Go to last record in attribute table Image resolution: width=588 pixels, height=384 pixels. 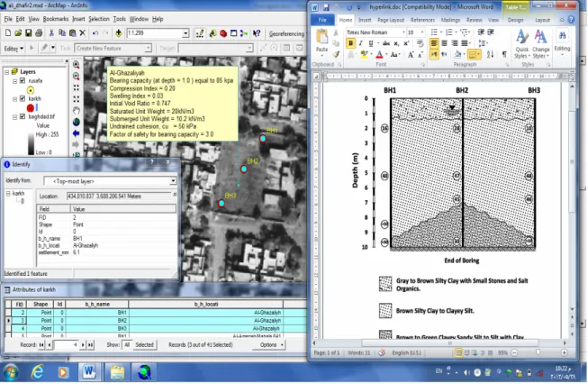pyautogui.click(x=90, y=344)
